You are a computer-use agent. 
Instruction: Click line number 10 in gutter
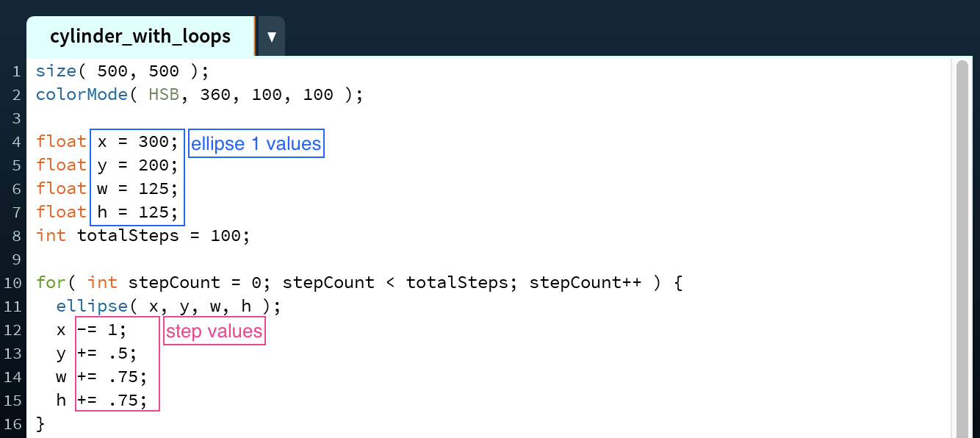click(12, 283)
